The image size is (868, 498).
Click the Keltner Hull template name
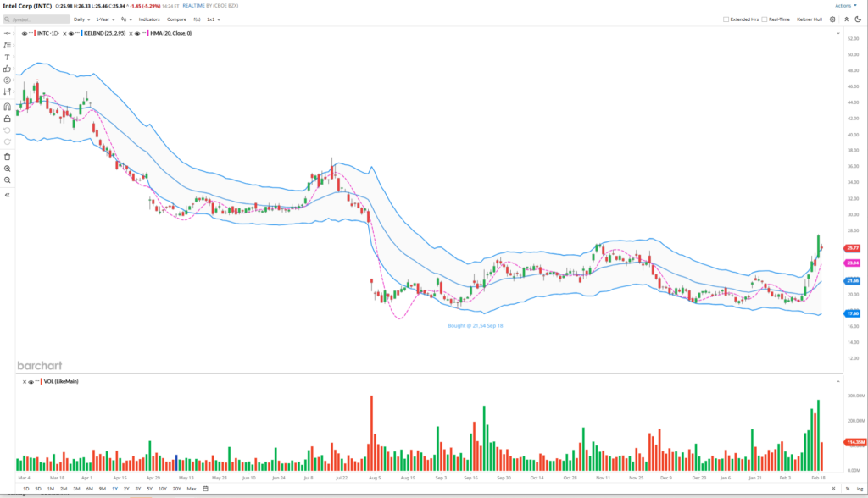[x=810, y=19]
